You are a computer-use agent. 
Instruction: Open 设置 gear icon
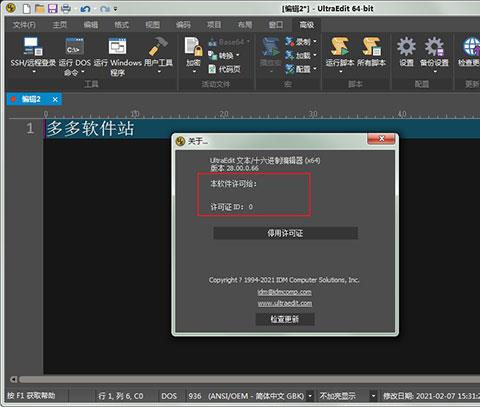click(406, 46)
